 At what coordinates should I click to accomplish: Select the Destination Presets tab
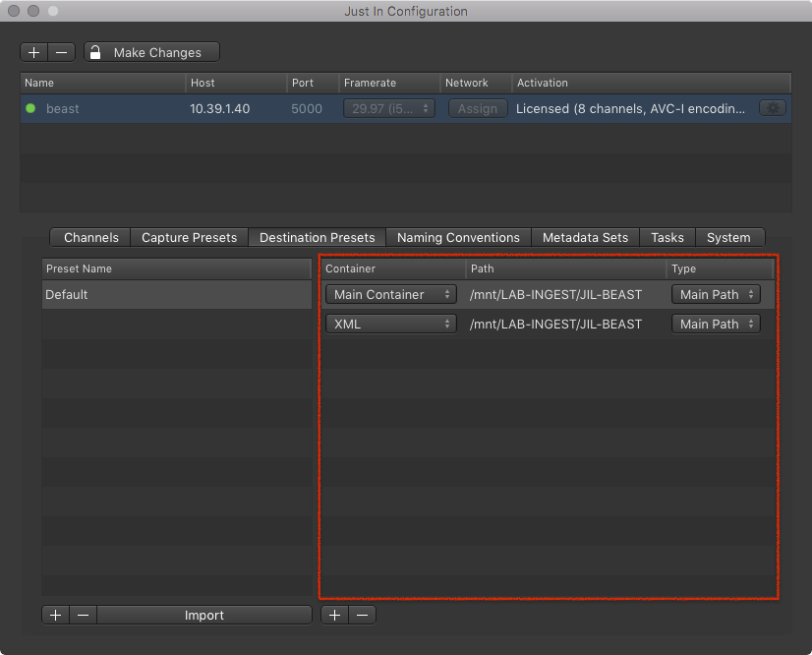[317, 237]
